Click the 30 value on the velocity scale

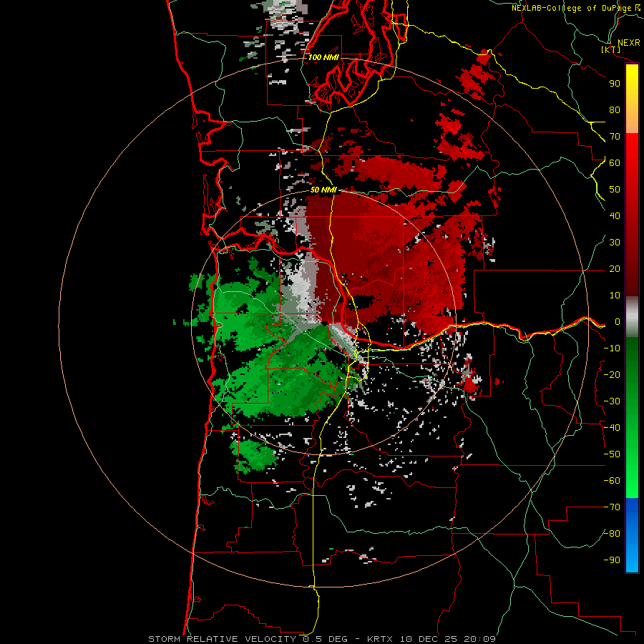pos(615,243)
